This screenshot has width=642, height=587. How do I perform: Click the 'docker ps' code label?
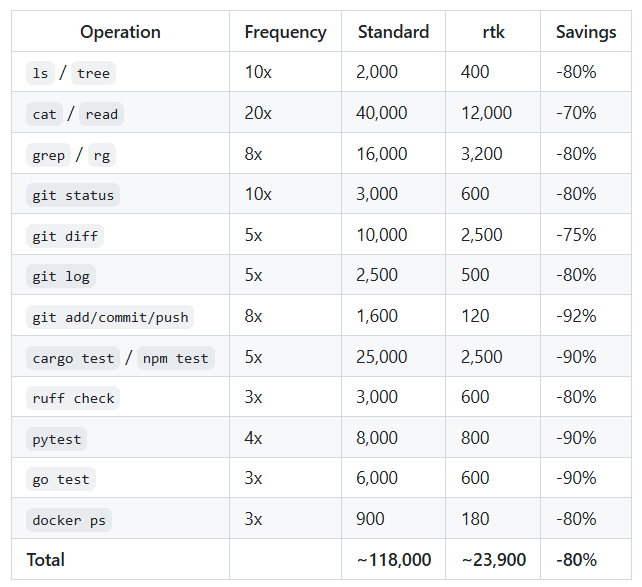tap(69, 520)
